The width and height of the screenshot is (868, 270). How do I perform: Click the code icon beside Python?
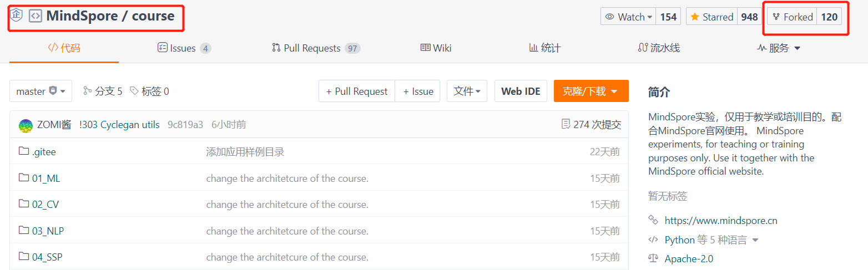coord(653,240)
